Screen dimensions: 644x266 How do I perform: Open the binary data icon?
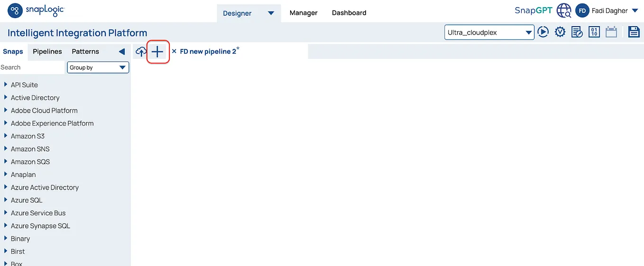[x=594, y=32]
